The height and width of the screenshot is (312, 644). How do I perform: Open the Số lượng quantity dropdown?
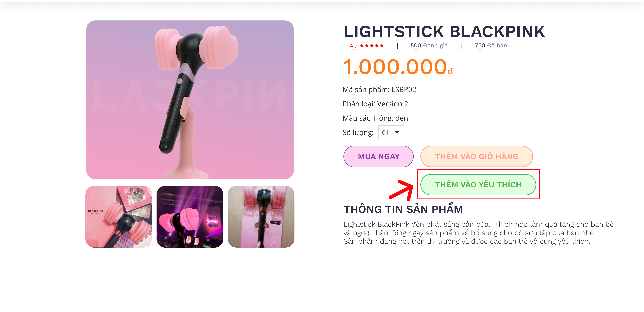391,133
